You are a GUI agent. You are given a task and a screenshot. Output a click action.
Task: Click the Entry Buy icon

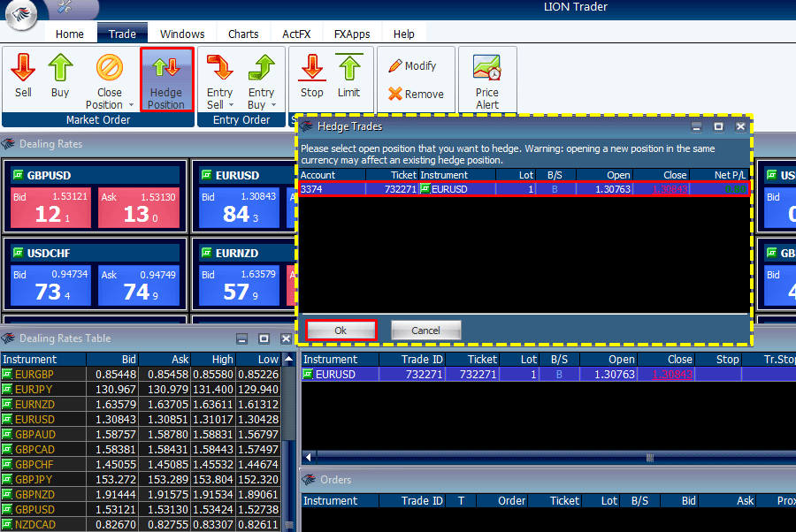pos(261,67)
